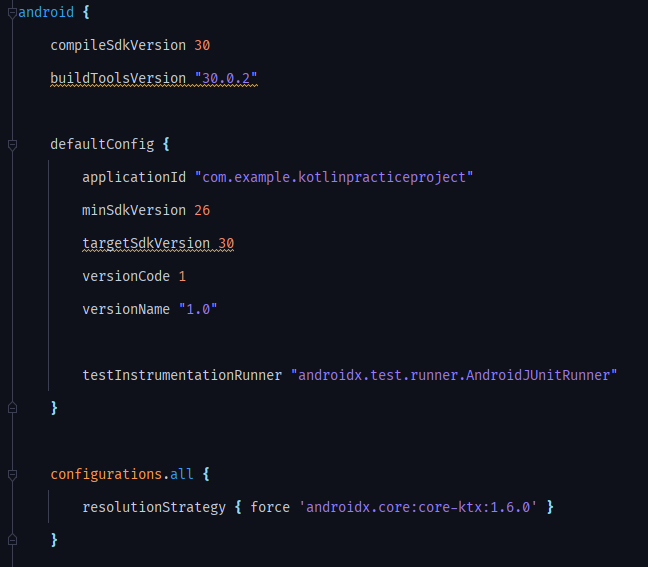
Task: Click the minSdkVersion property
Action: 134,210
